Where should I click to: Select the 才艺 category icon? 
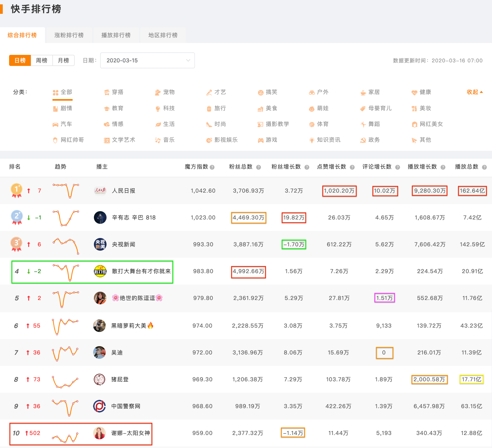tap(209, 92)
